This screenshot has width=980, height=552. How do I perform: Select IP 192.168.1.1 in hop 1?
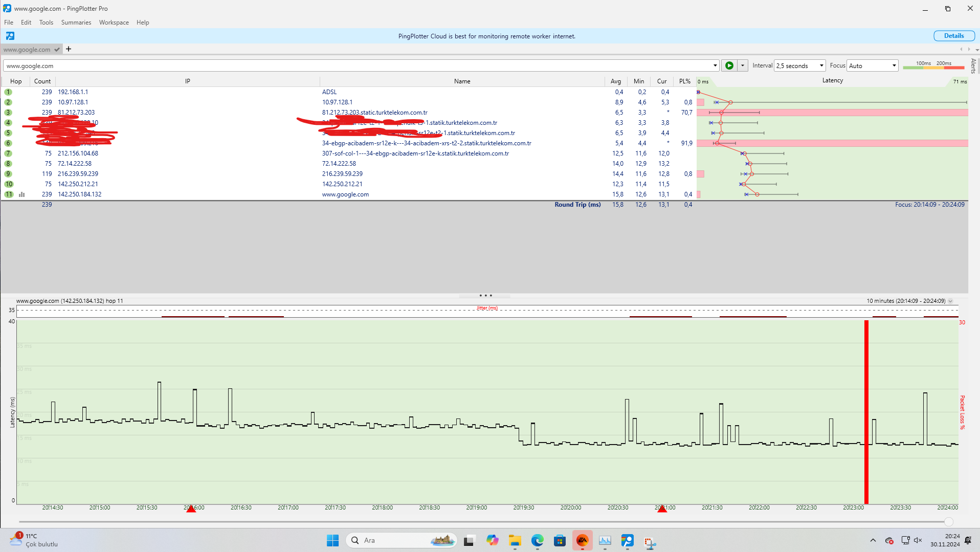[x=73, y=92]
